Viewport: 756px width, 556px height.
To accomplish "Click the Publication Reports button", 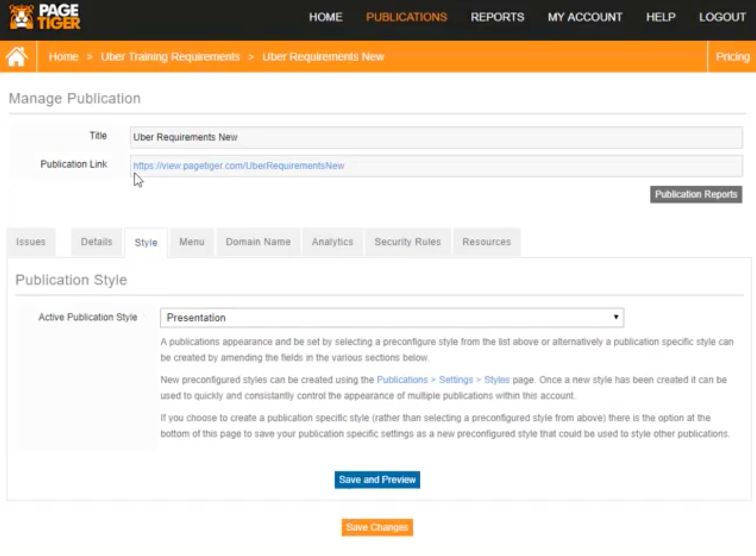I will 696,194.
